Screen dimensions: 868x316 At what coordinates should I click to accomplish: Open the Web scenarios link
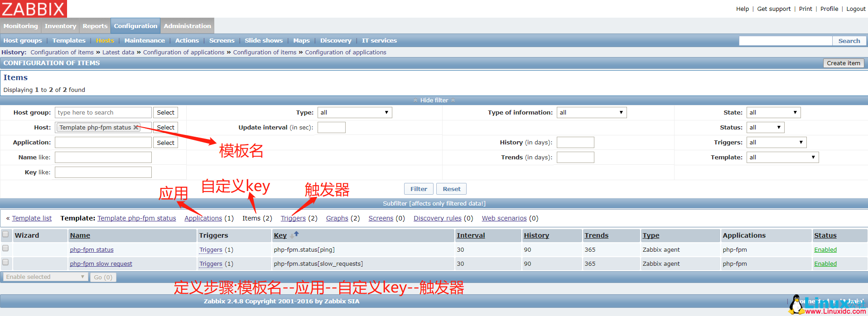point(504,218)
